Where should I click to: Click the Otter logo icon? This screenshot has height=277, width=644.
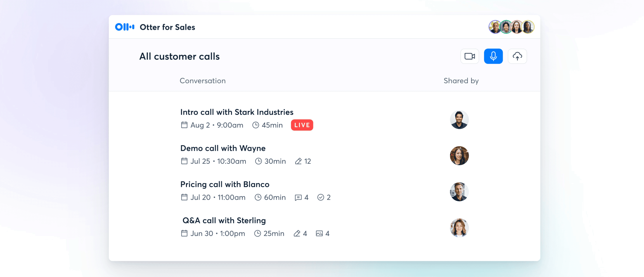[x=125, y=27]
